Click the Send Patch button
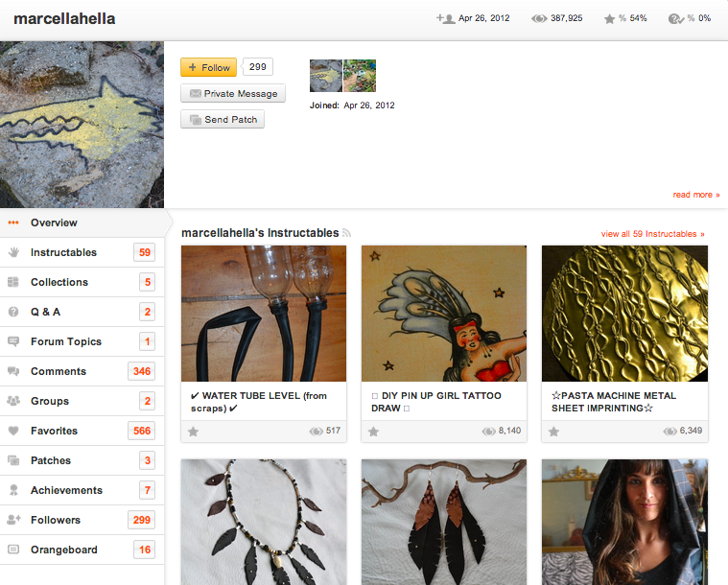The height and width of the screenshot is (585, 728). (x=223, y=119)
